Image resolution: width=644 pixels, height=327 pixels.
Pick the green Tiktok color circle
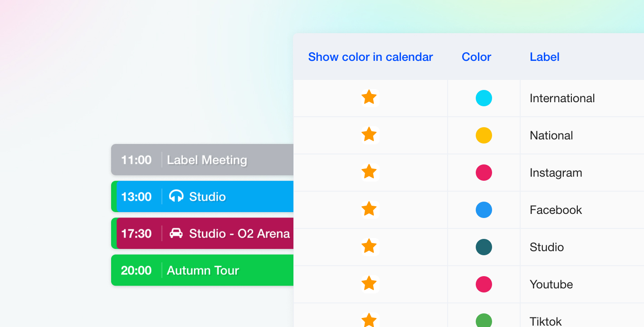483,321
